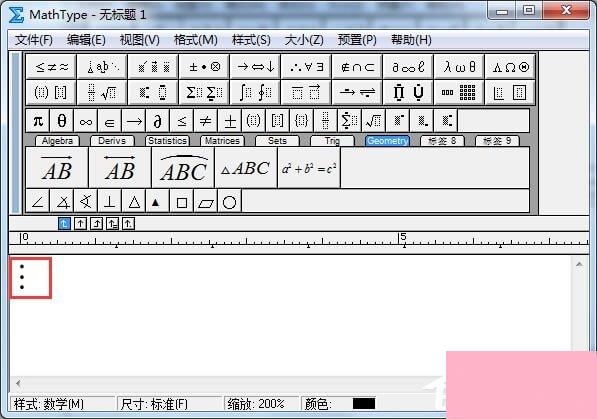The width and height of the screenshot is (597, 419).
Task: Select the decimal tab stop button
Action: [x=129, y=224]
